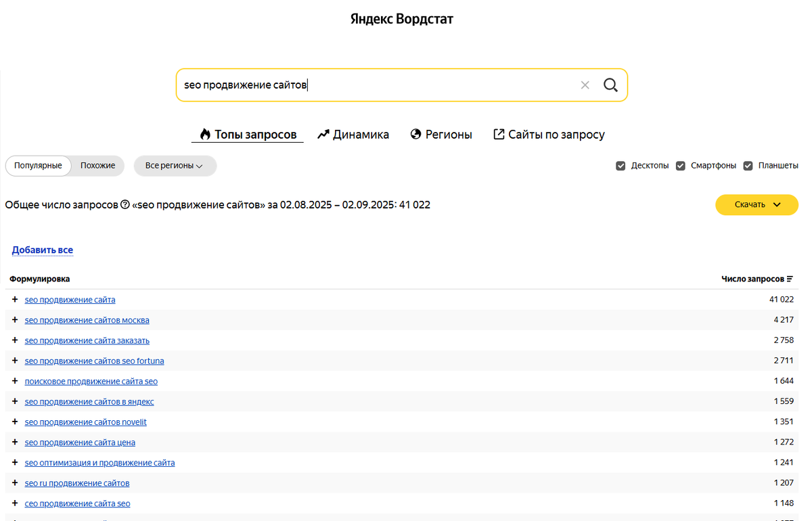Open 'сео продвижение сайта seo' link
The image size is (812, 521).
coord(78,503)
